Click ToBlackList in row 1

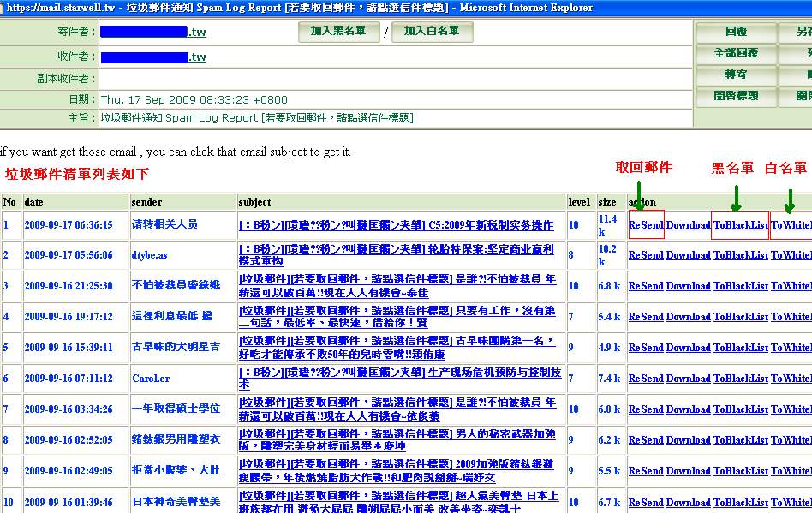coord(741,225)
